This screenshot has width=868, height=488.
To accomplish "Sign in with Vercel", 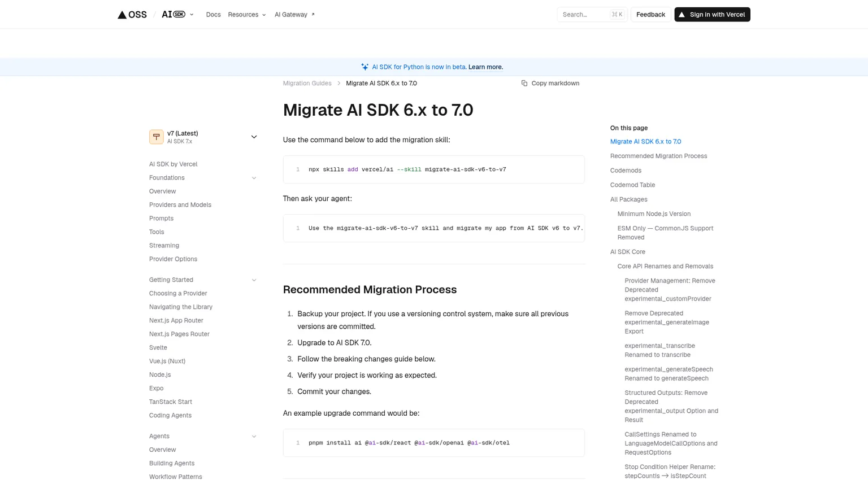I will tap(712, 15).
